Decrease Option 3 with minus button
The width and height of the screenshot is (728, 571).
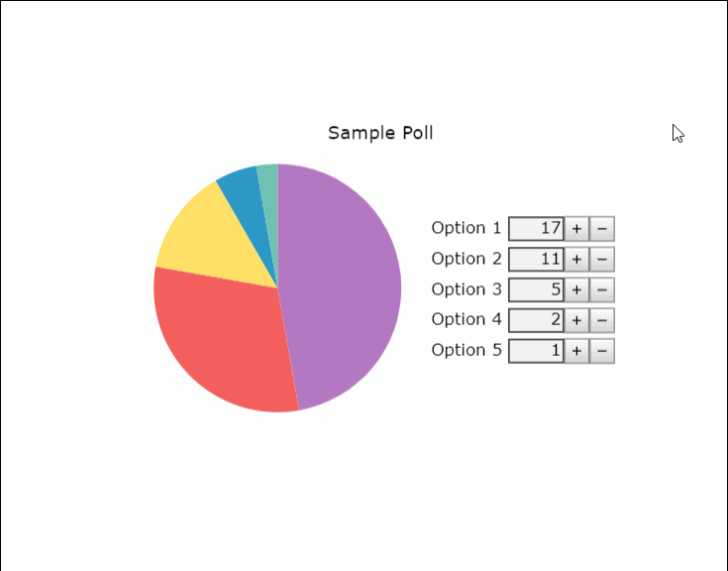tap(602, 289)
